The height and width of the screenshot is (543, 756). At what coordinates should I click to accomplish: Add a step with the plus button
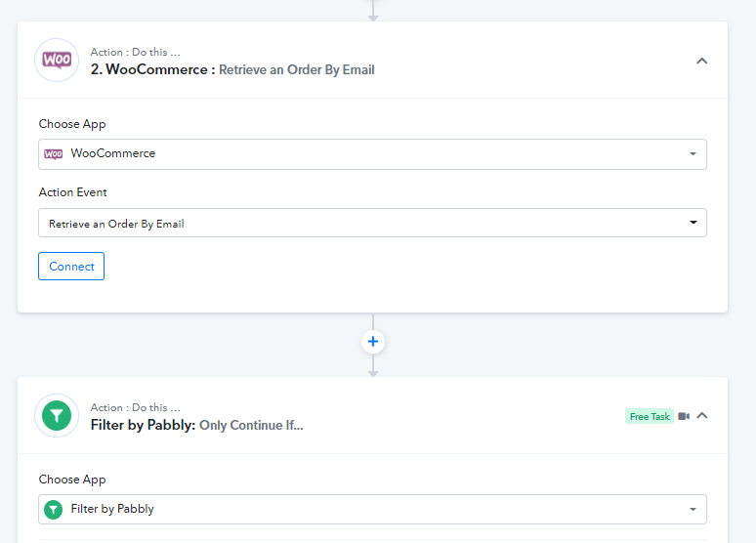tap(373, 342)
